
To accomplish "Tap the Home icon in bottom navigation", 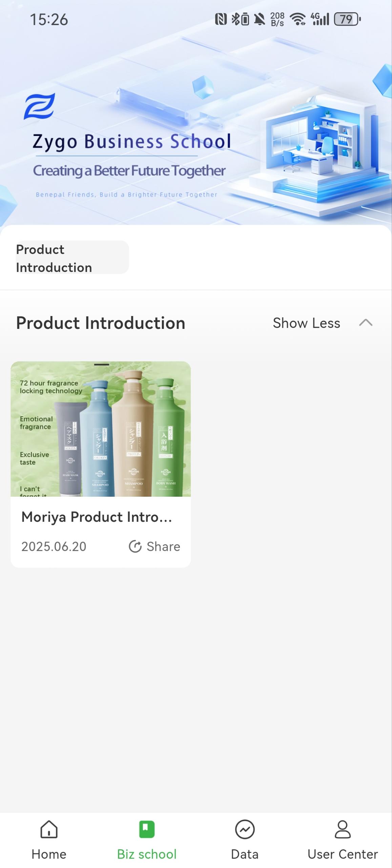I will coord(49,829).
